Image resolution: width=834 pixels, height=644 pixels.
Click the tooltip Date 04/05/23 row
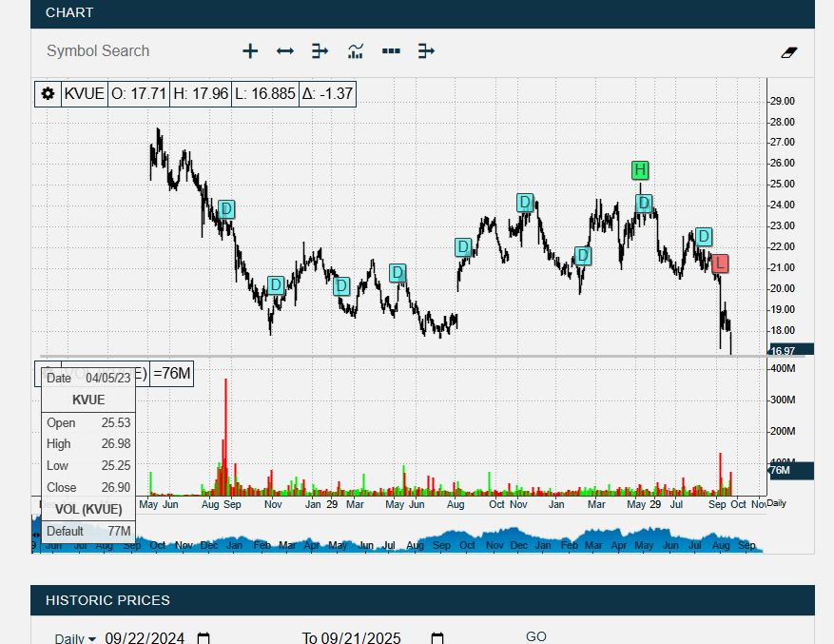88,378
